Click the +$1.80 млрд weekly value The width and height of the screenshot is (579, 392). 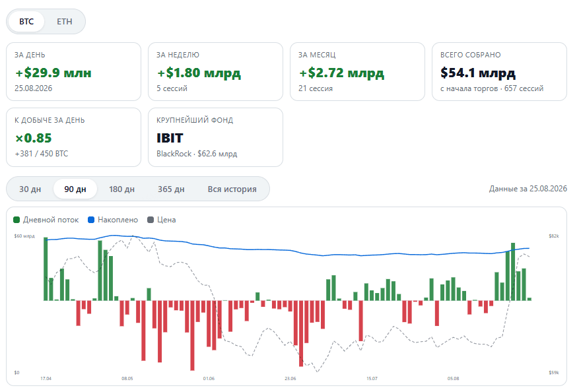tap(199, 73)
